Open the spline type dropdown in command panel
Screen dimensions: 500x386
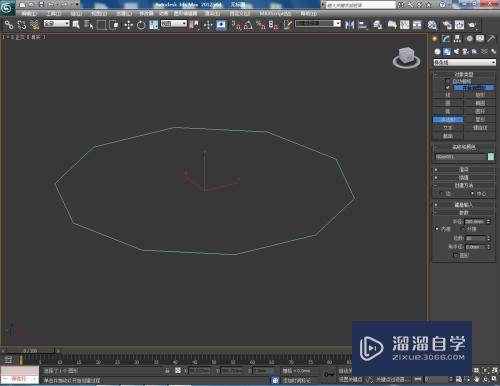[464, 62]
